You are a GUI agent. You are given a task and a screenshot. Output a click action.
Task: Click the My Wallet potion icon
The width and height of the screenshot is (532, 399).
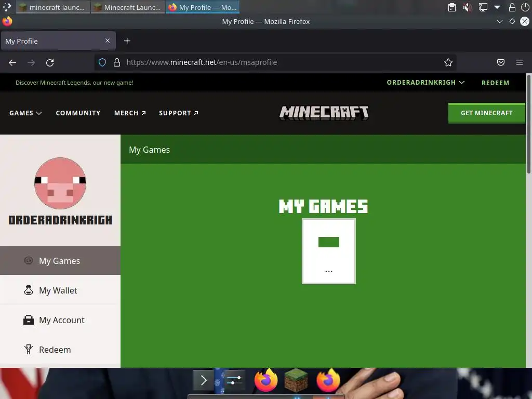(29, 290)
